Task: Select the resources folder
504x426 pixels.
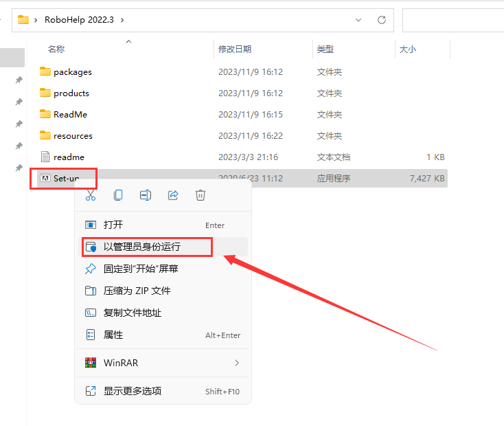Action: [x=73, y=136]
